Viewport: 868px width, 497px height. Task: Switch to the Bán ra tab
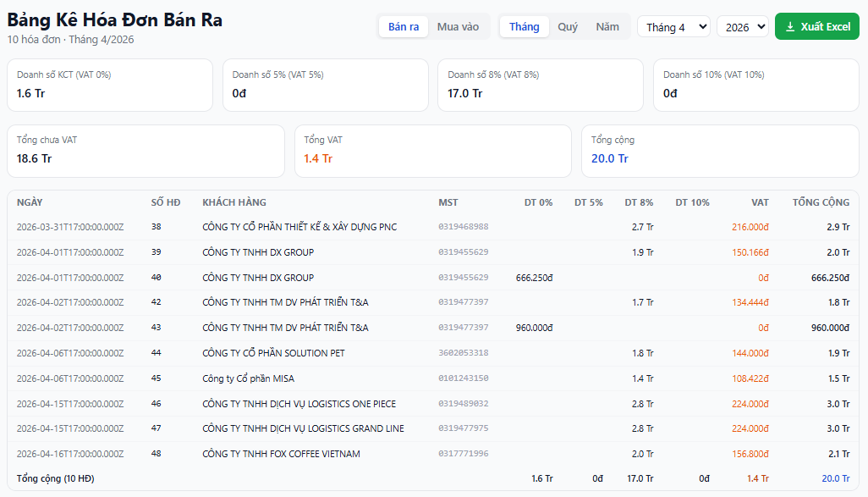pos(404,26)
